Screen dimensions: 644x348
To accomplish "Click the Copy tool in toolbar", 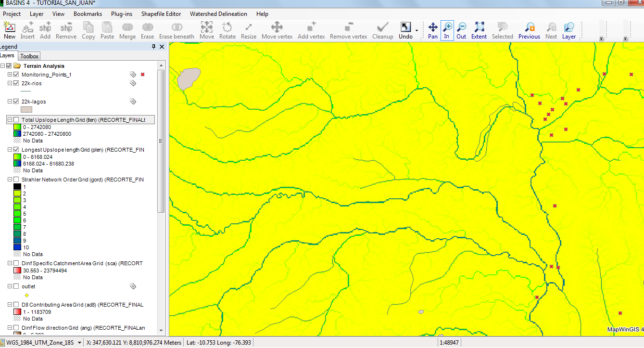I will point(88,30).
